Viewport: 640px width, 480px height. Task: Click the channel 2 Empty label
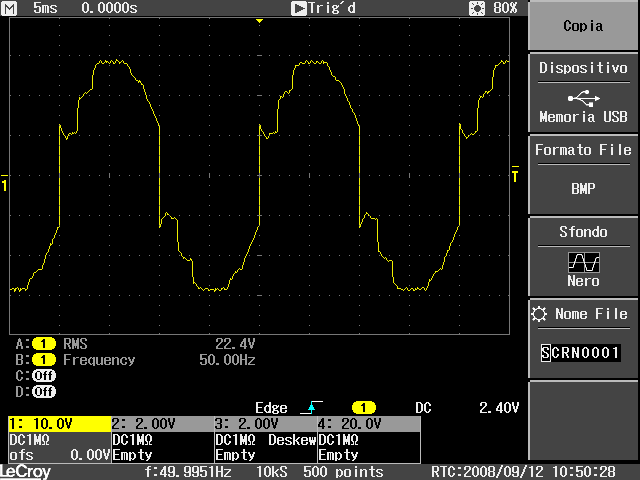[132, 455]
